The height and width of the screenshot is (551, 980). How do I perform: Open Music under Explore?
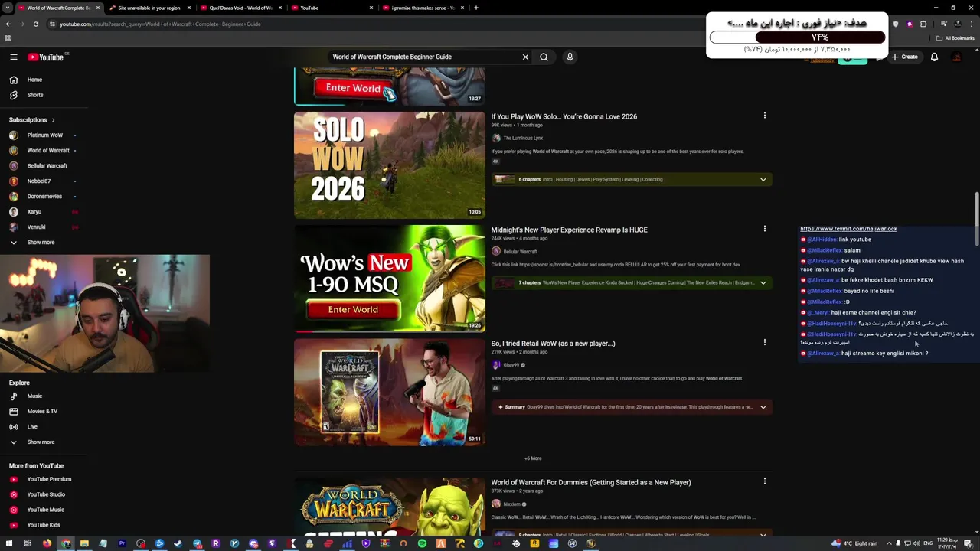35,396
